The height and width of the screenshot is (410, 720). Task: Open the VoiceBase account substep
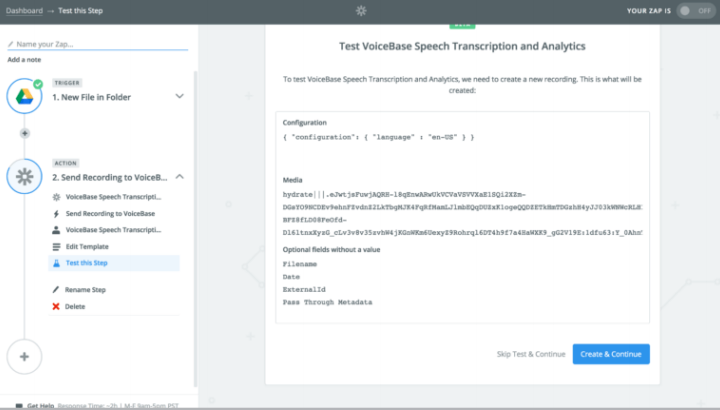113,230
